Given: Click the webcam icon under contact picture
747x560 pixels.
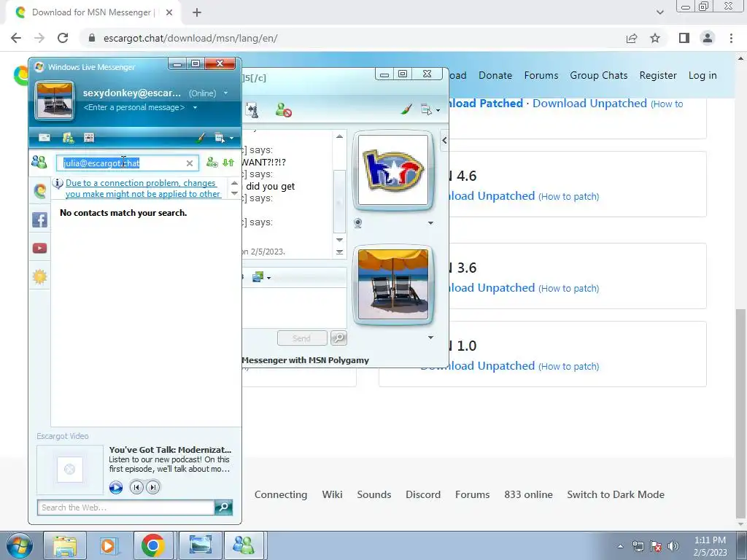Looking at the screenshot, I should 358,223.
